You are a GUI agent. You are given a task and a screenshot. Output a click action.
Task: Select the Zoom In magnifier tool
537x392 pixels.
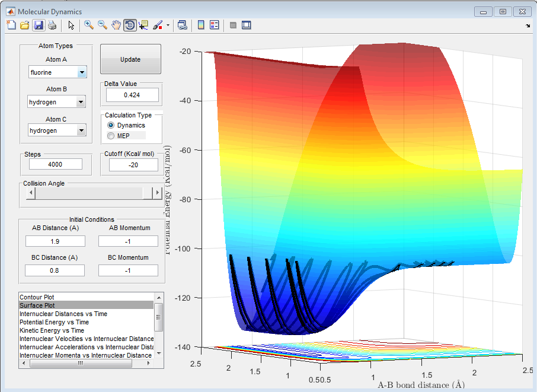(x=89, y=25)
